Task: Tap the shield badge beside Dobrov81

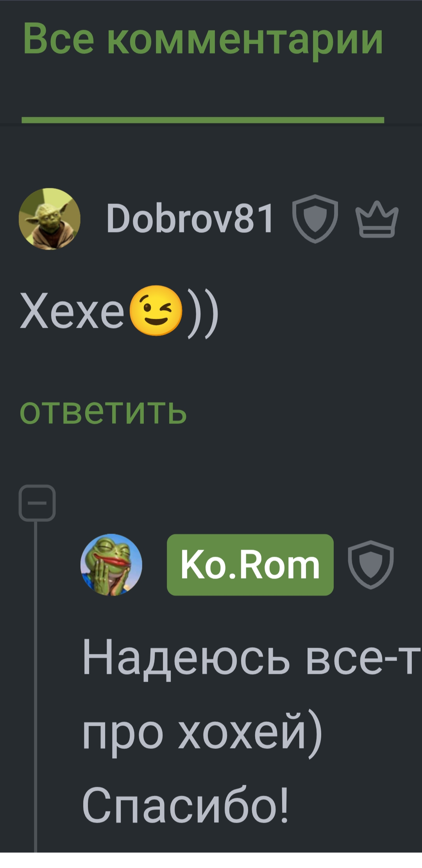Action: click(315, 219)
